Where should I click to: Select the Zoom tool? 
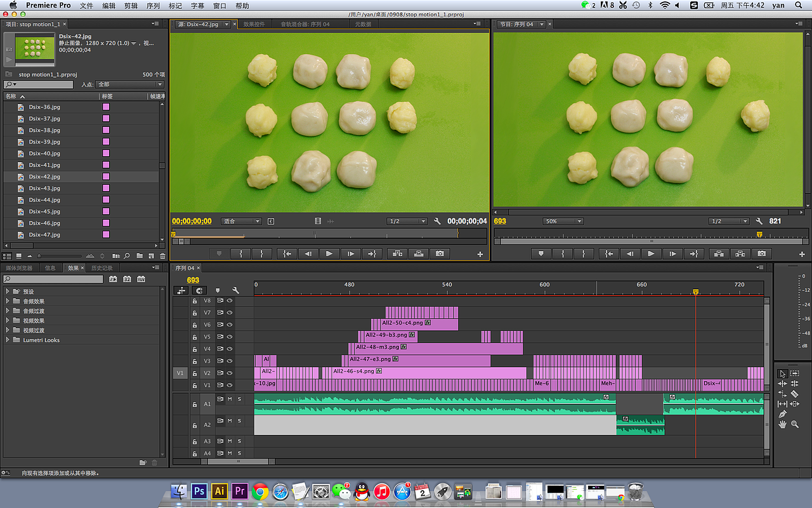pyautogui.click(x=795, y=424)
